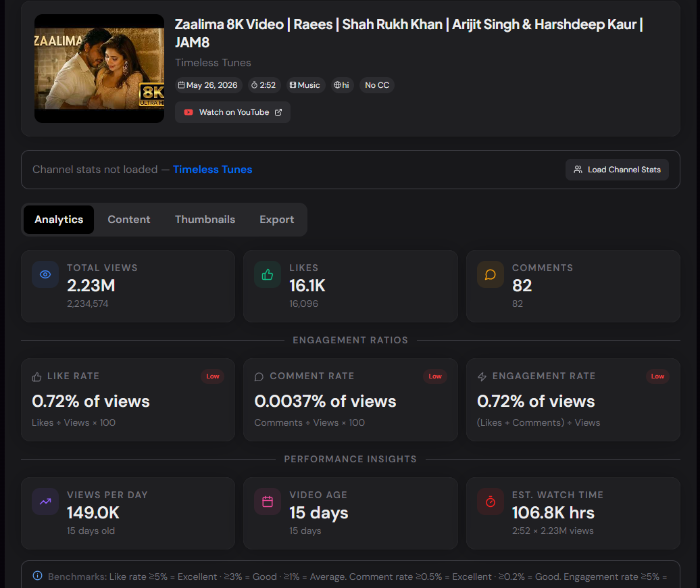Select the Analytics tab

(59, 220)
